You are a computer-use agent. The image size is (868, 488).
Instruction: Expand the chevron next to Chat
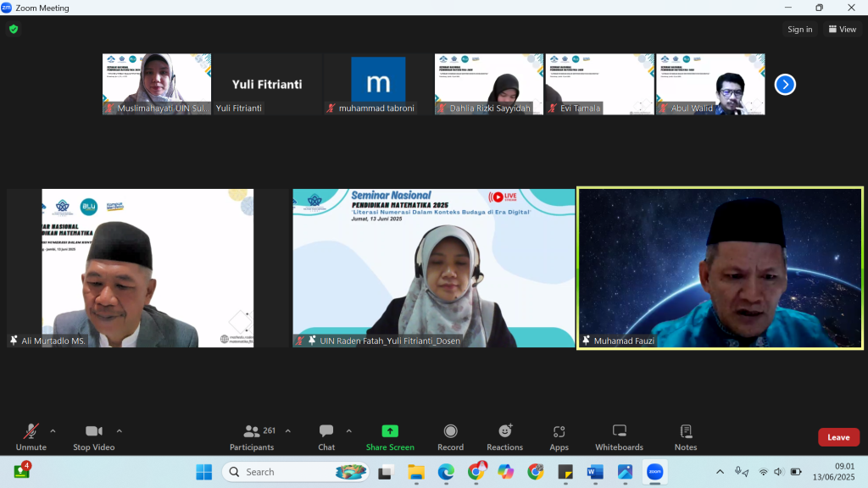coord(348,430)
